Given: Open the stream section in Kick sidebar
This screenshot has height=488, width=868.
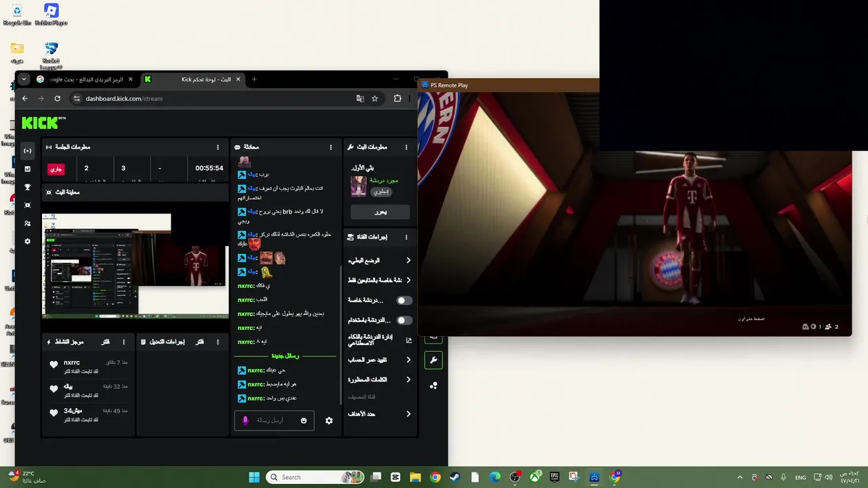Looking at the screenshot, I should pos(27,150).
